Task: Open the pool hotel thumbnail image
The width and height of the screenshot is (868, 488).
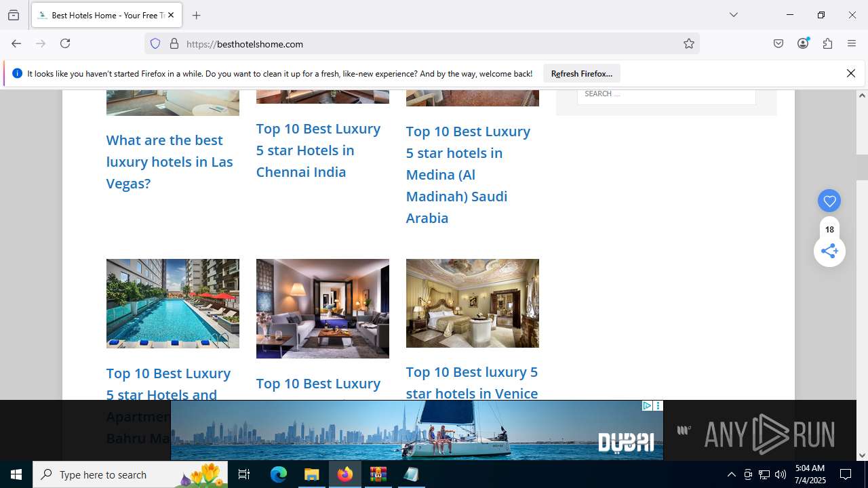Action: [x=173, y=304]
